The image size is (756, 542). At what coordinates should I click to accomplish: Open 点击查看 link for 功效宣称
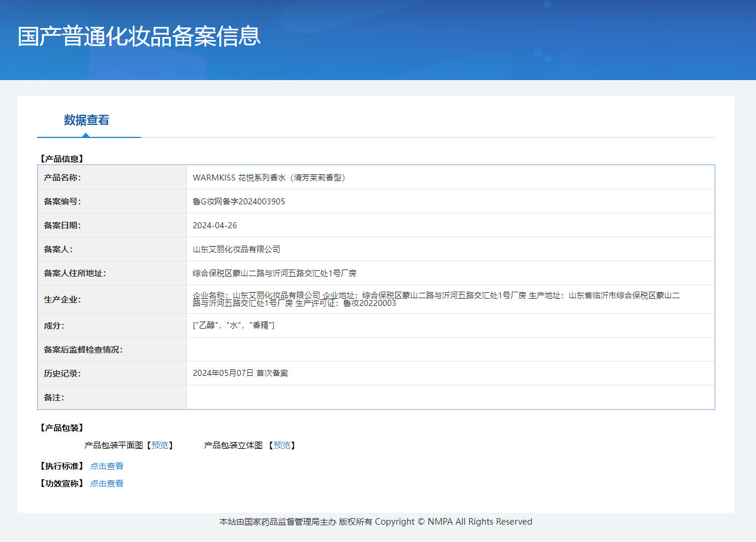[x=107, y=483]
